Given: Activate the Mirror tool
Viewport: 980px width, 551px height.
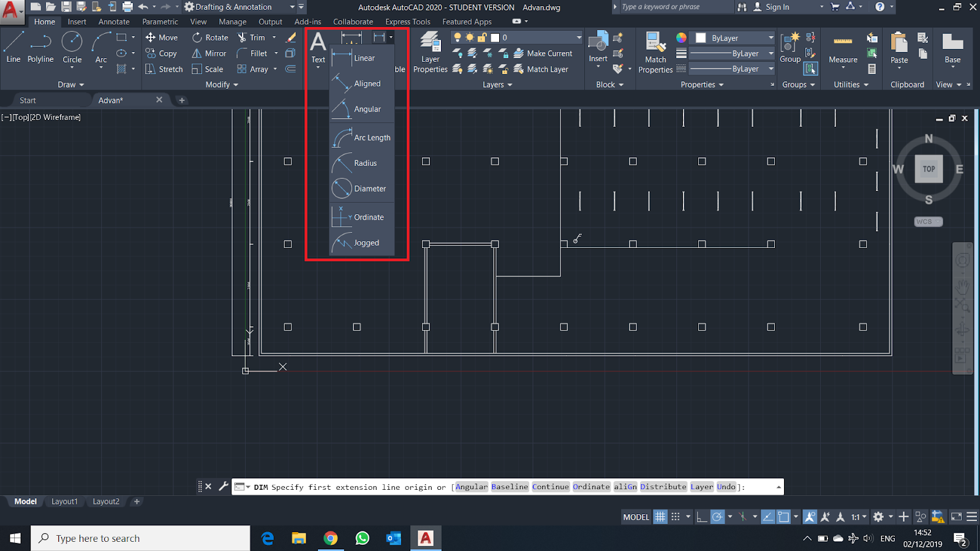Looking at the screenshot, I should point(209,53).
